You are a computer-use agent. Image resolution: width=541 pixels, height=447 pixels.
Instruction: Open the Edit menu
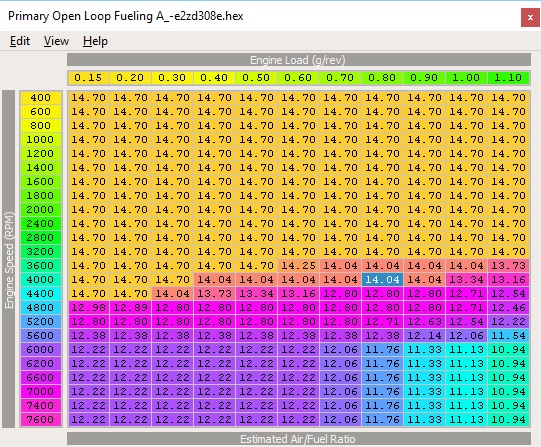coord(20,41)
